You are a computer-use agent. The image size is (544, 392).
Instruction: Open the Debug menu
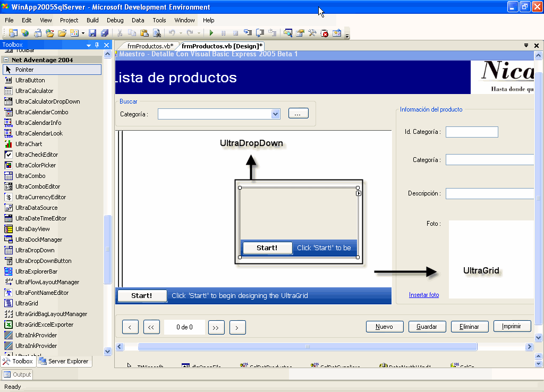[x=115, y=20]
